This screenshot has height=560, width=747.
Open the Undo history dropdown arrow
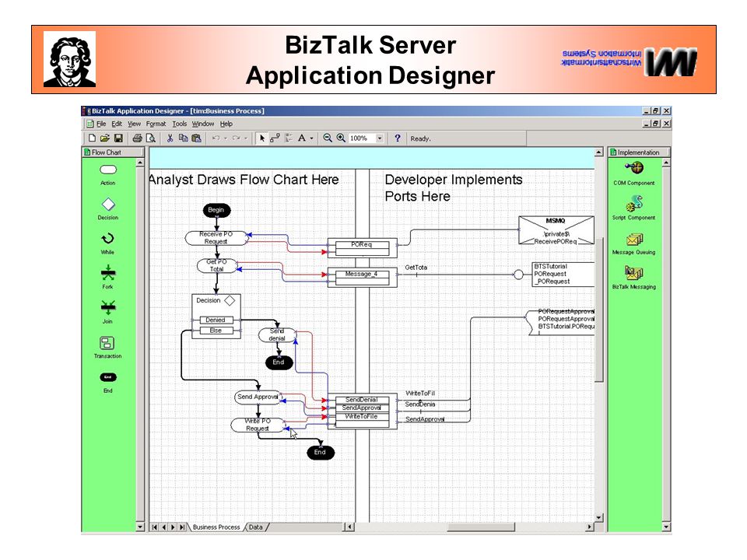click(226, 138)
